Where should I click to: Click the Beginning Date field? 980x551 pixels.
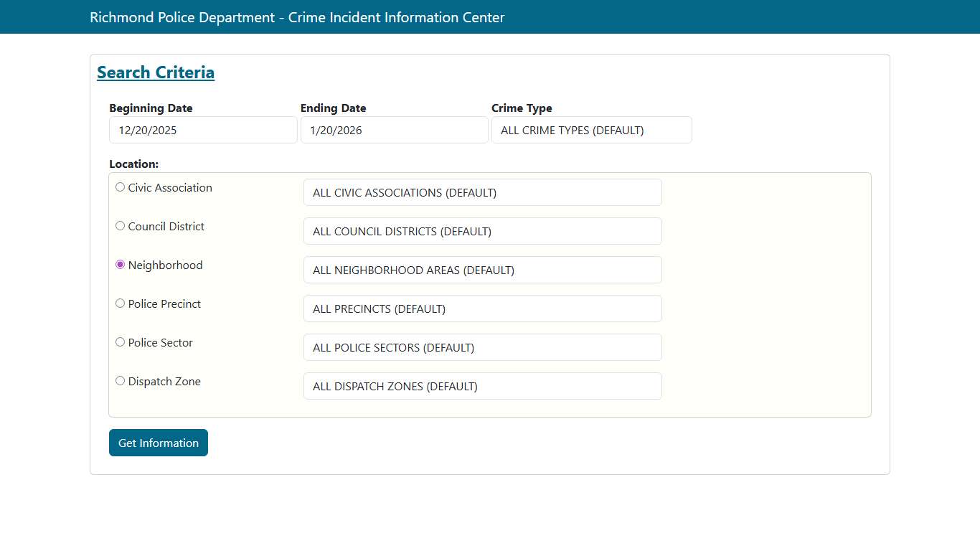click(202, 130)
